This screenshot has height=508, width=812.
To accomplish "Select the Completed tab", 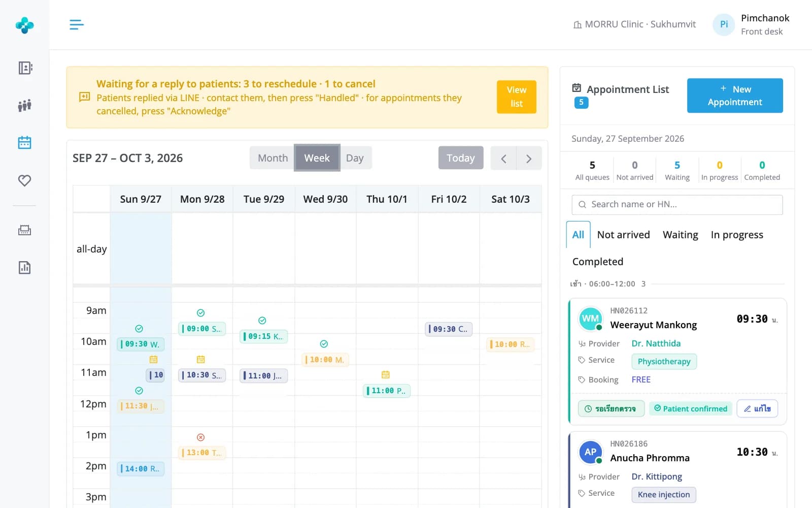I will pyautogui.click(x=598, y=262).
